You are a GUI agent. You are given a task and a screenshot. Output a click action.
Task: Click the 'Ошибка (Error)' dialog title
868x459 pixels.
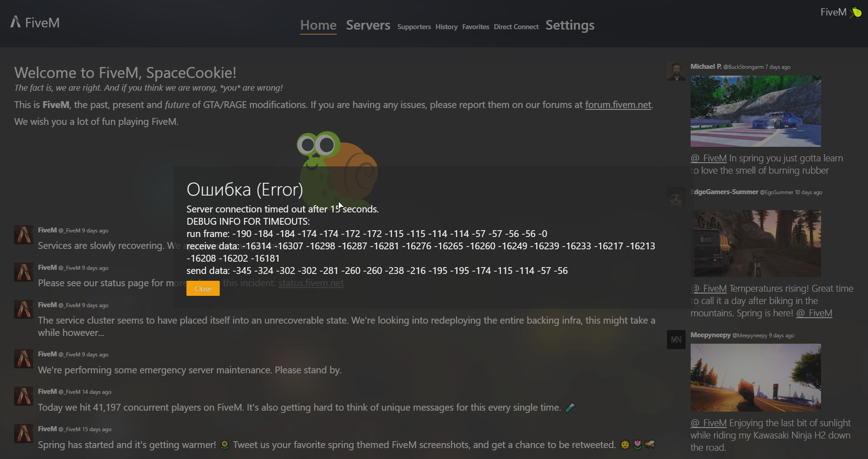245,190
